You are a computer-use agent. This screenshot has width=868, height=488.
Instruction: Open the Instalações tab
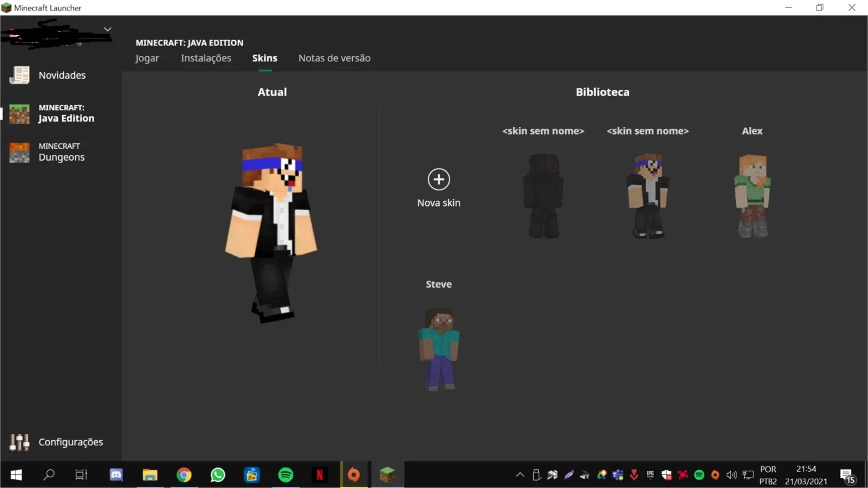point(206,58)
